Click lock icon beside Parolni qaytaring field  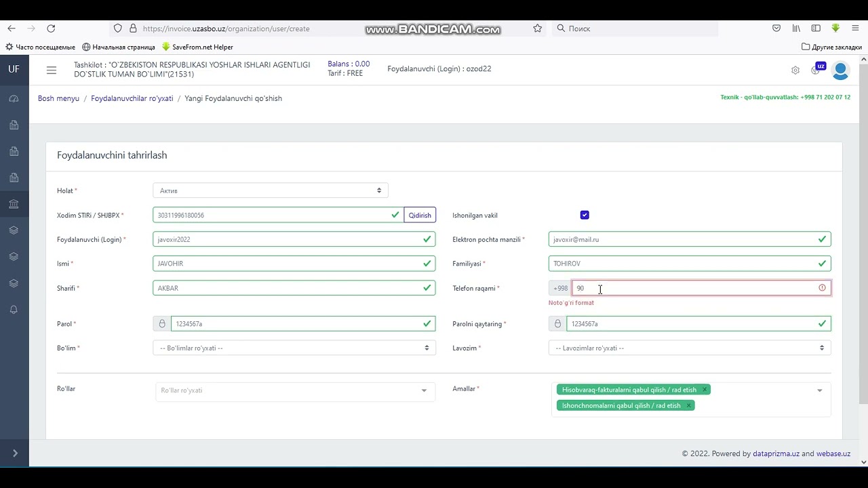[x=557, y=324]
